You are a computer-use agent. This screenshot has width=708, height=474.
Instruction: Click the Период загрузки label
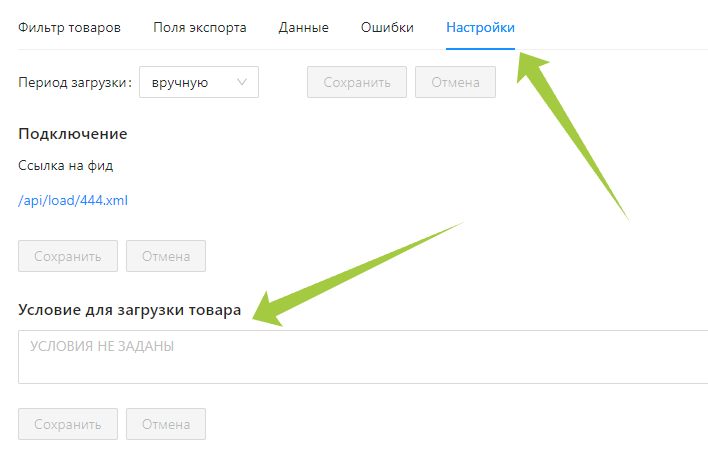75,82
